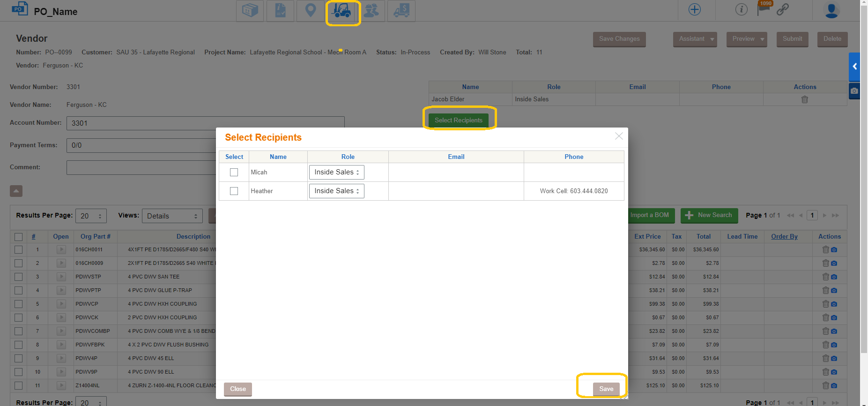Delete line item 4 with trash icon
The height and width of the screenshot is (406, 868).
tap(825, 291)
